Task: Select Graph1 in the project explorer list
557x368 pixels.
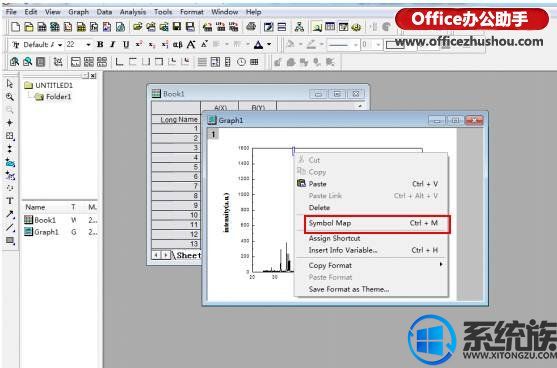Action: point(46,232)
